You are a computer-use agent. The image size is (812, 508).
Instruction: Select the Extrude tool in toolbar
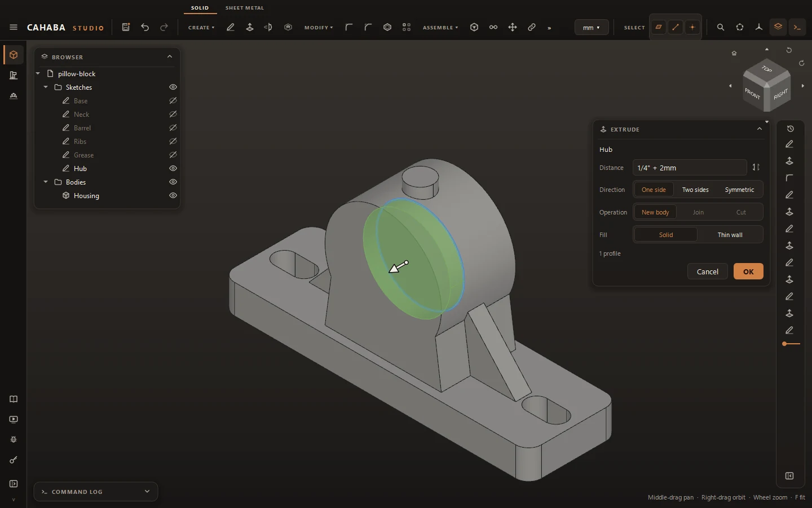pos(250,27)
